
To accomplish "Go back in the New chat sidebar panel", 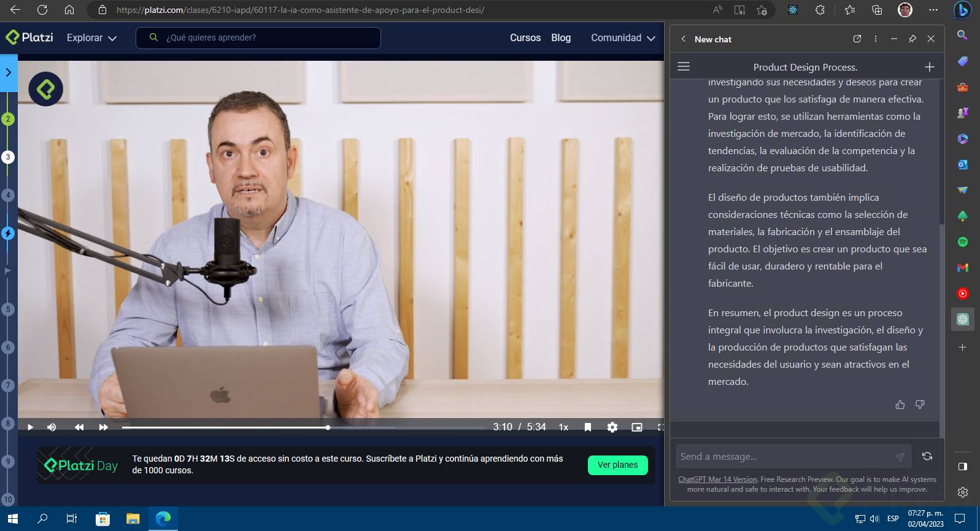I will [x=684, y=39].
